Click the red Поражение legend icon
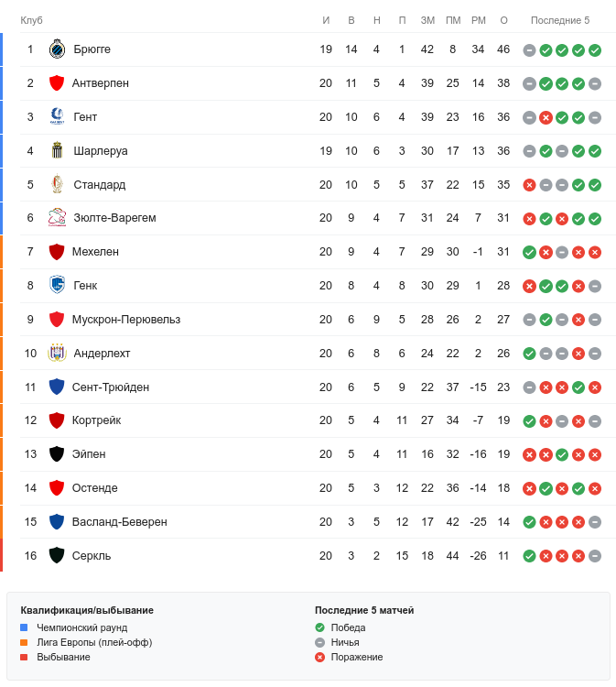The image size is (616, 687). (x=319, y=657)
